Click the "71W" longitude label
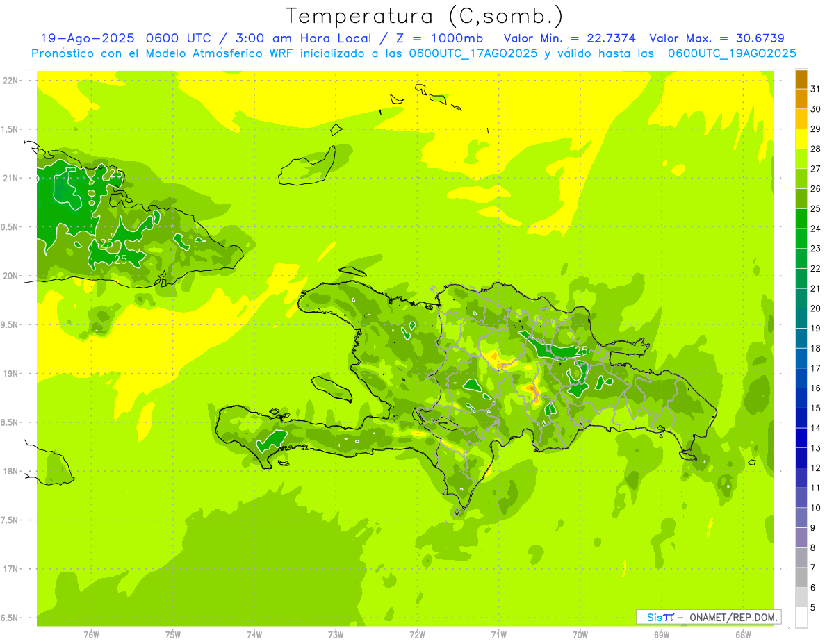Viewport: 834px width, 644px height. pos(498,634)
